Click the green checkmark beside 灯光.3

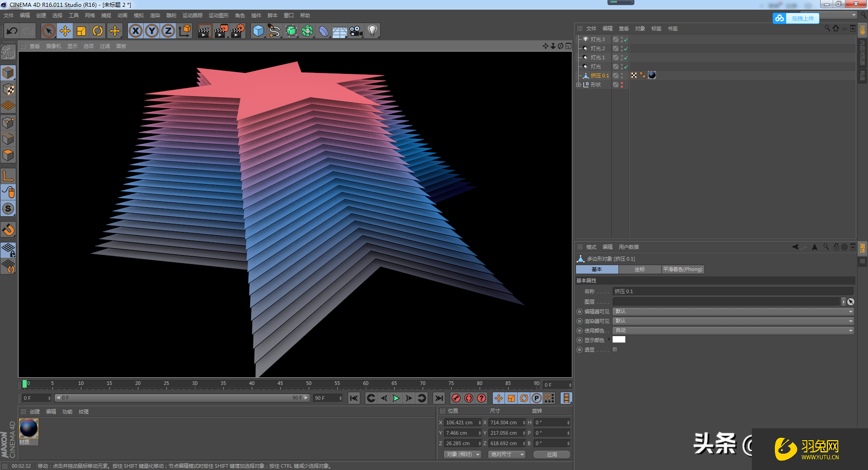(626, 39)
